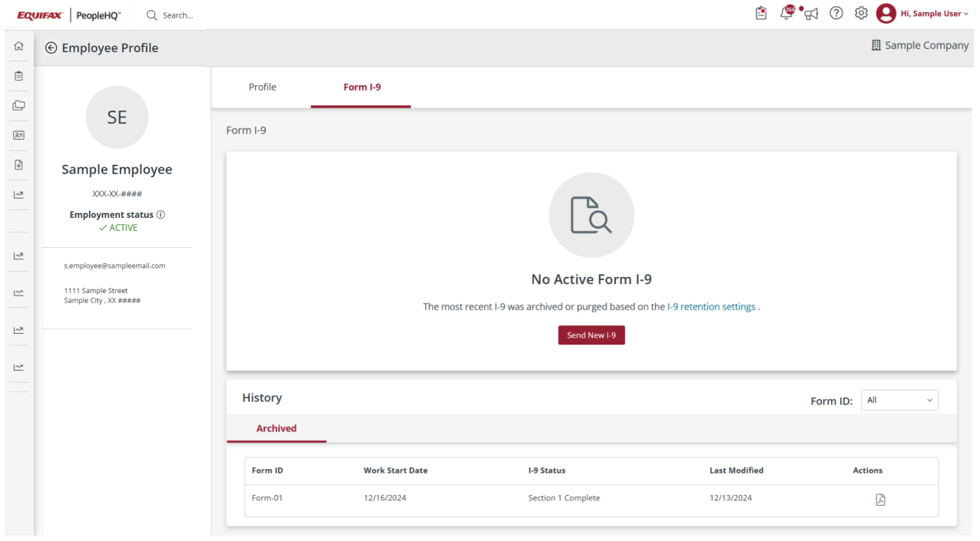Open the folders icon in the left sidebar
980x541 pixels.
(x=18, y=105)
